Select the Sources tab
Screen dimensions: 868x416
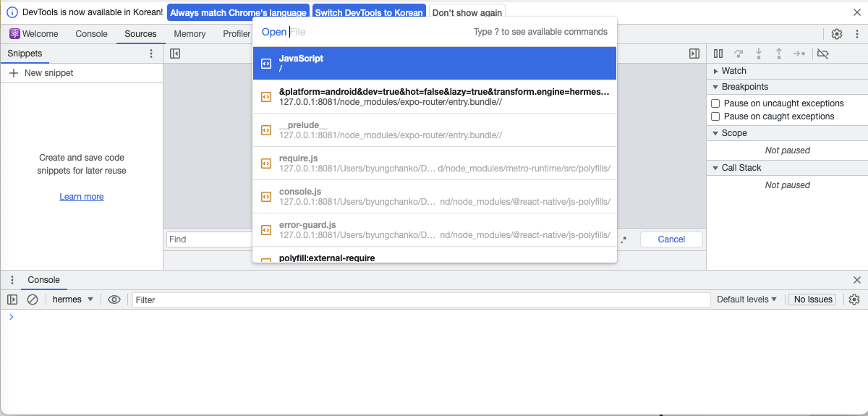point(140,34)
